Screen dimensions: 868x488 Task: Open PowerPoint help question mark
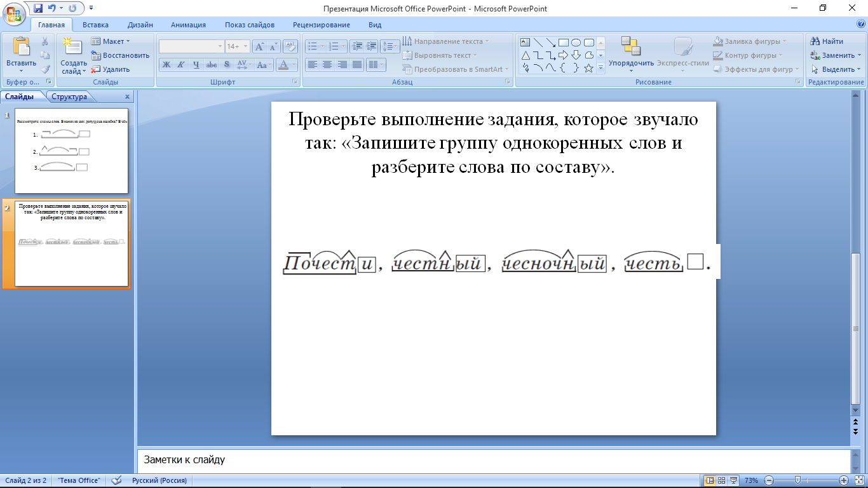click(x=860, y=24)
